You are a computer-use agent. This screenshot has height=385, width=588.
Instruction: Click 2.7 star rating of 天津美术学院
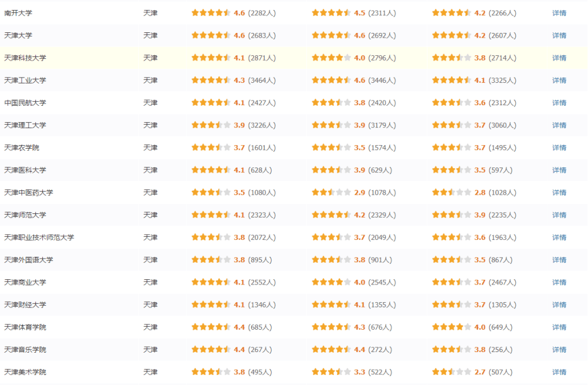tap(452, 372)
